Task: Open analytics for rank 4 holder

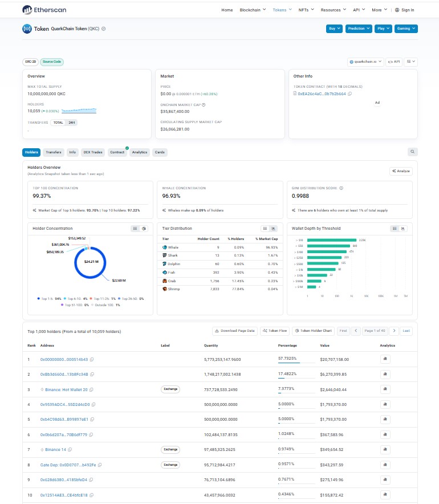Action: tap(385, 404)
